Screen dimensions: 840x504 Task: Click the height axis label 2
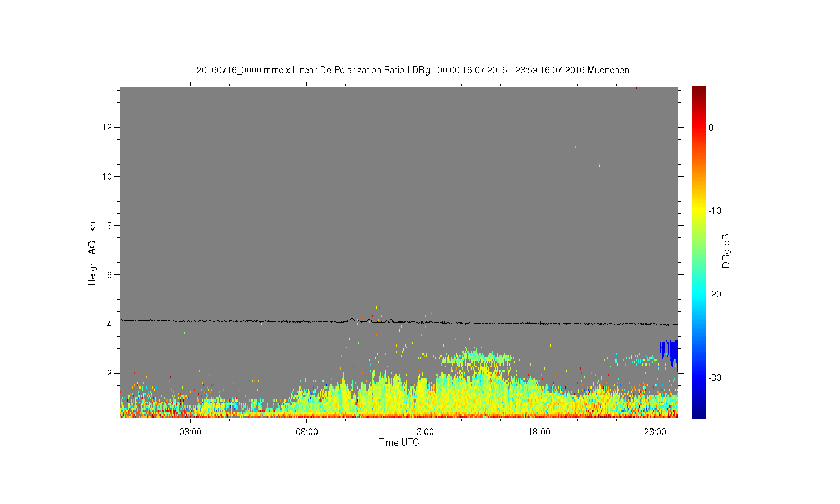pos(110,373)
